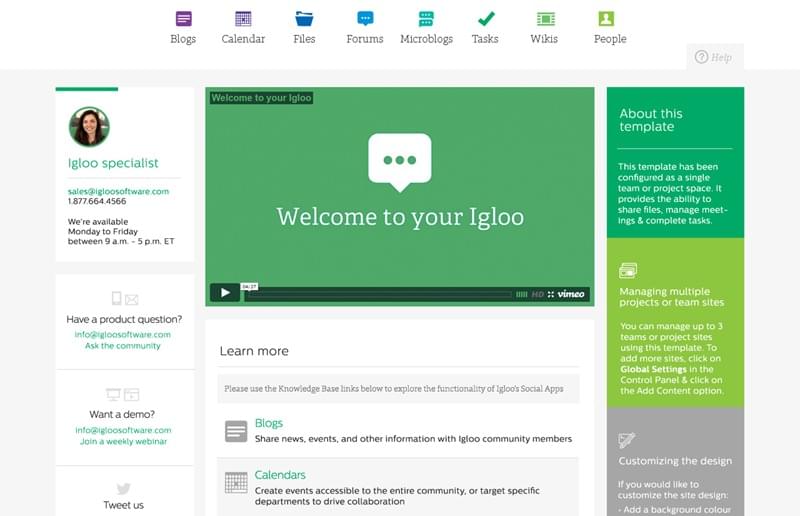Click the Want a demo? text

(122, 414)
